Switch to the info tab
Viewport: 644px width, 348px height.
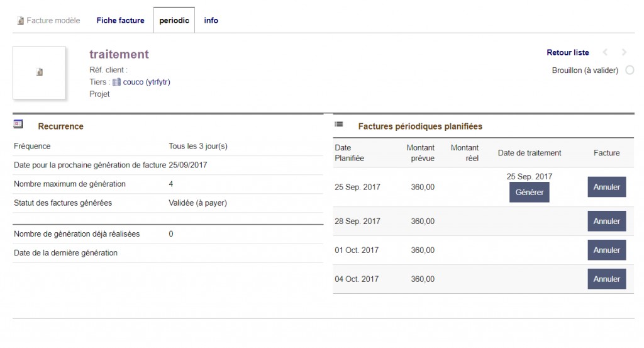(x=211, y=21)
